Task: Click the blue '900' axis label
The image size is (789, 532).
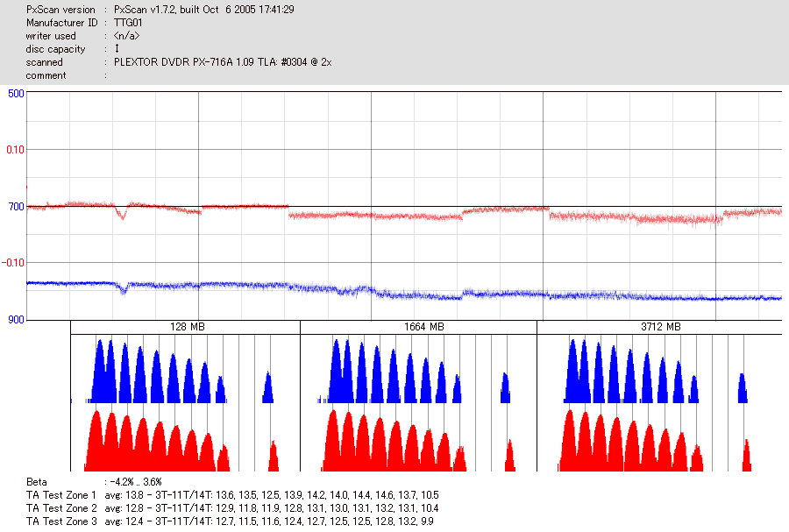Action: 16,320
